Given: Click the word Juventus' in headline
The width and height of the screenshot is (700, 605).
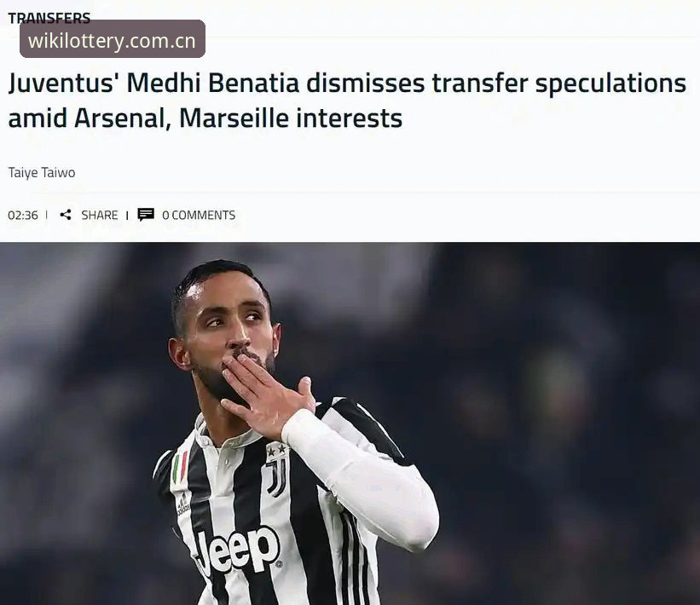Looking at the screenshot, I should pyautogui.click(x=62, y=84).
